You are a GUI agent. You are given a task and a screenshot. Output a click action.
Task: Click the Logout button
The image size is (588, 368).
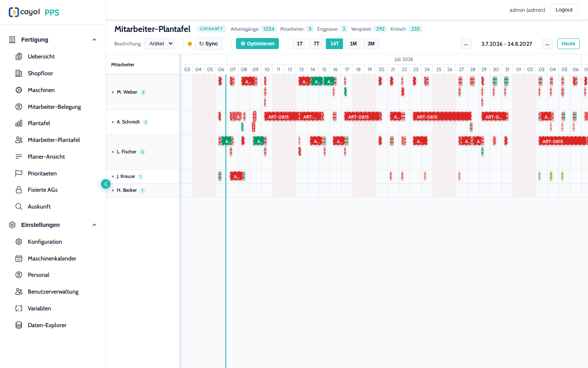click(564, 10)
